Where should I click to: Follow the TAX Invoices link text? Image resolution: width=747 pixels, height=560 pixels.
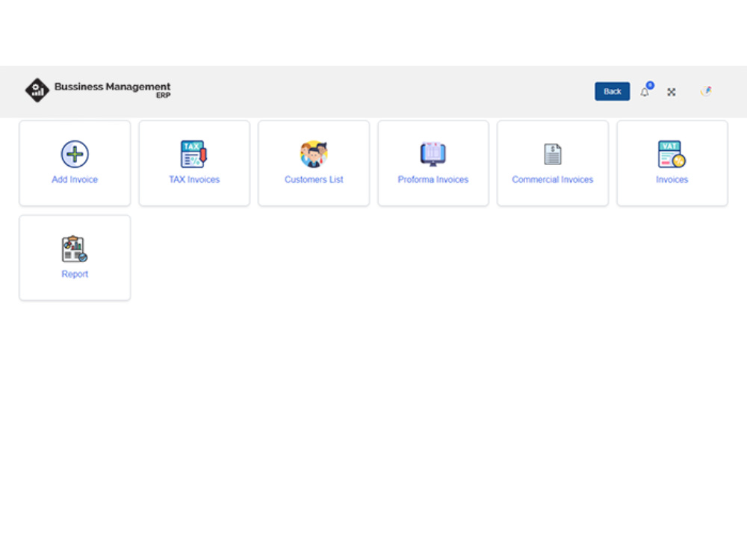pyautogui.click(x=194, y=179)
